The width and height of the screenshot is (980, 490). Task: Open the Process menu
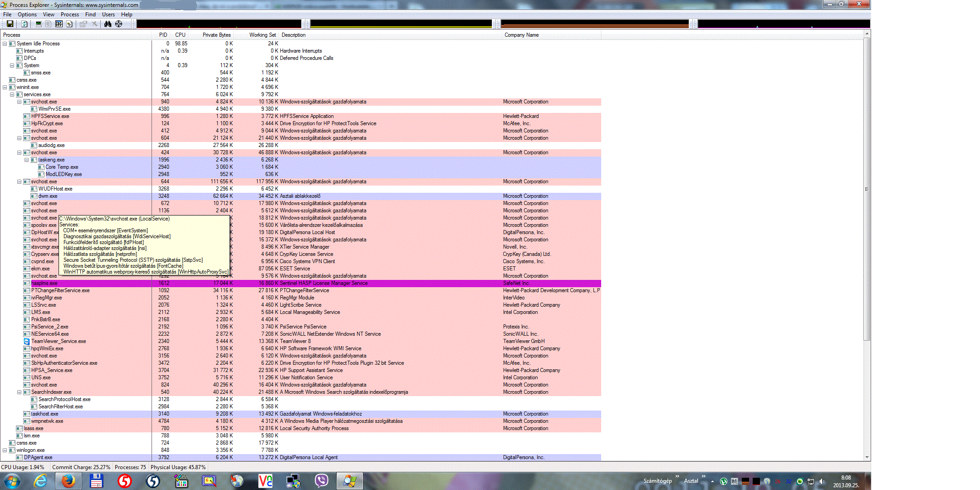coord(69,15)
